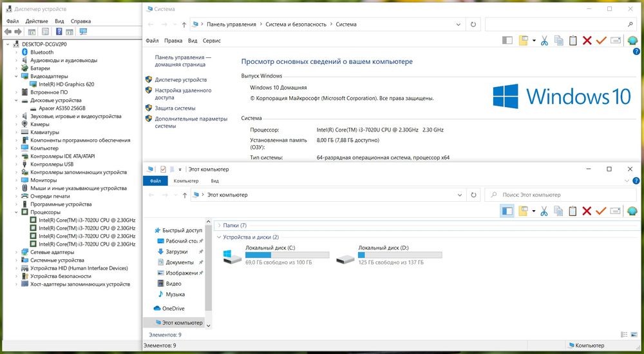Click the Диспетчер устройств link in System sidebar
The image size is (644, 354).
click(x=181, y=80)
